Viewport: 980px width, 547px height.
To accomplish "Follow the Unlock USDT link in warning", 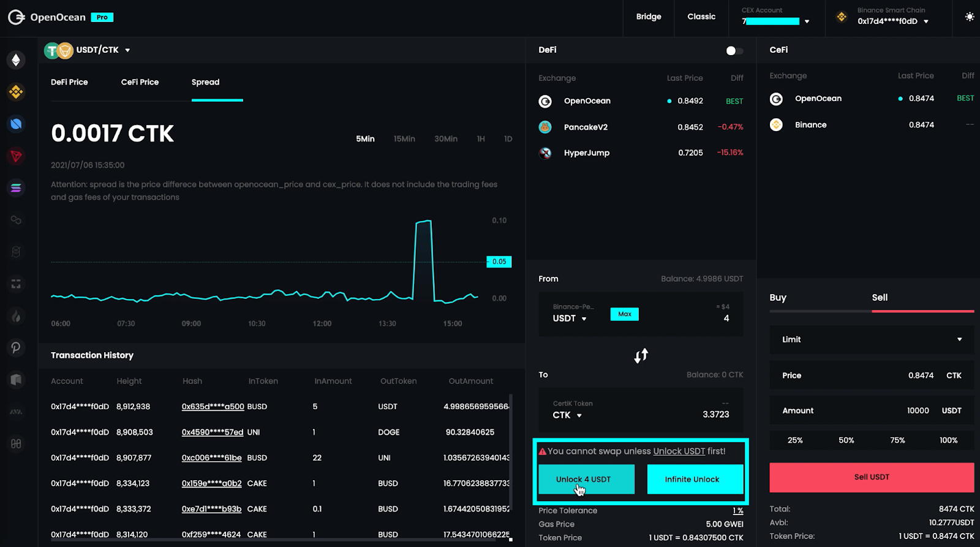I will [x=679, y=451].
